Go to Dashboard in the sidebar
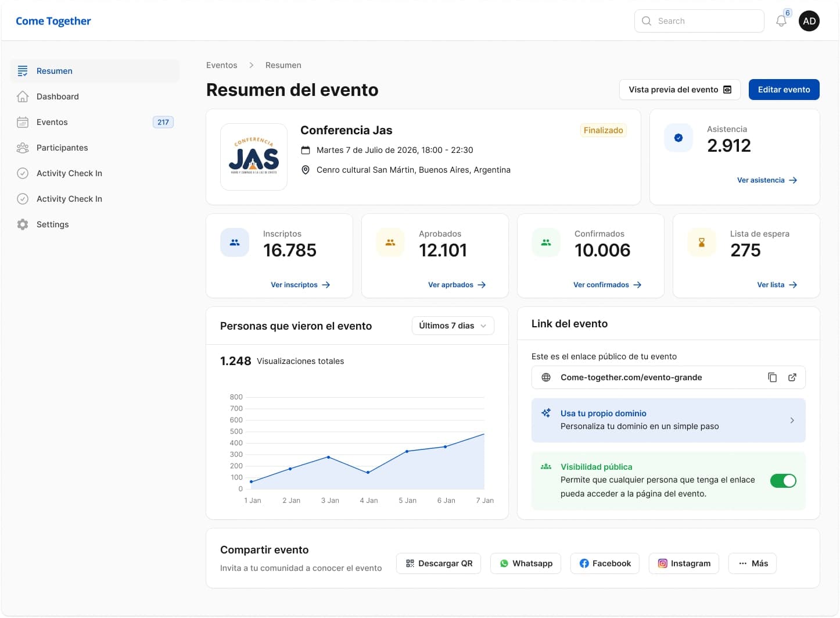Viewport: 840px width, 618px height. point(95,97)
